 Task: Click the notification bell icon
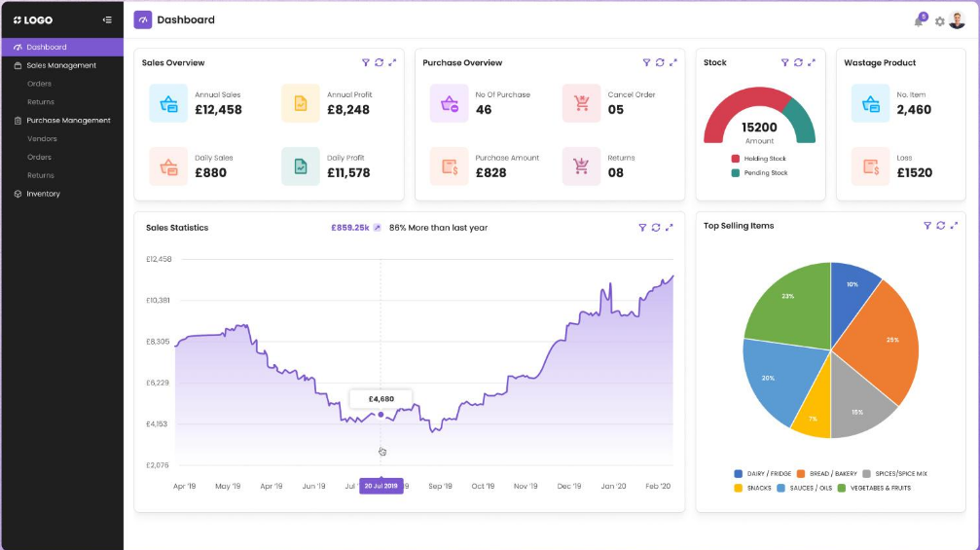coord(919,20)
